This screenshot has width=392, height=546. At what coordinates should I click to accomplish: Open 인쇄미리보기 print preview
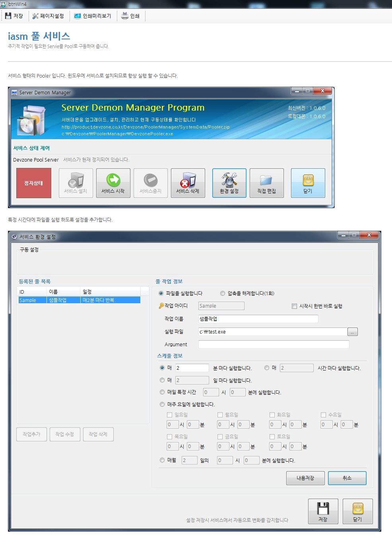[93, 16]
